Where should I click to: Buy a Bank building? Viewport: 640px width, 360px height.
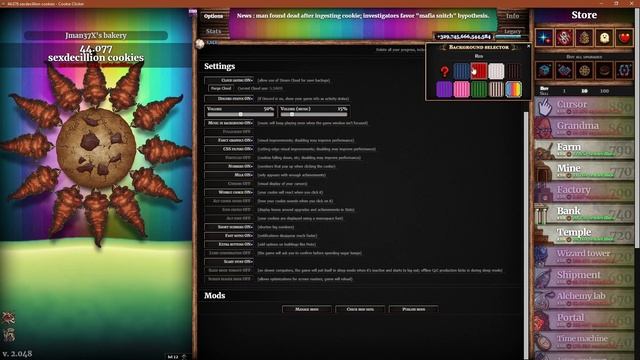tap(584, 214)
